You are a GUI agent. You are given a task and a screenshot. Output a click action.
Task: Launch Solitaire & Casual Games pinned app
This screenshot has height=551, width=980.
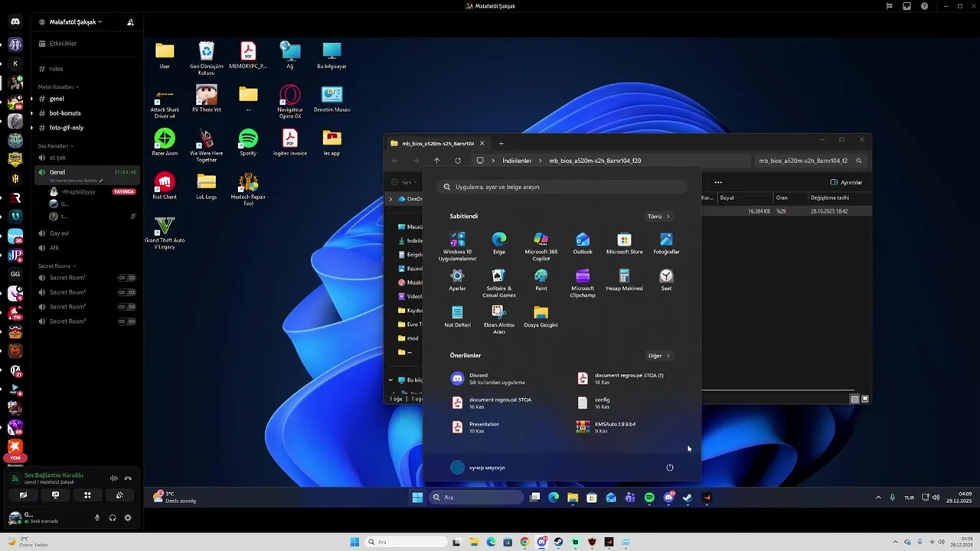tap(498, 283)
